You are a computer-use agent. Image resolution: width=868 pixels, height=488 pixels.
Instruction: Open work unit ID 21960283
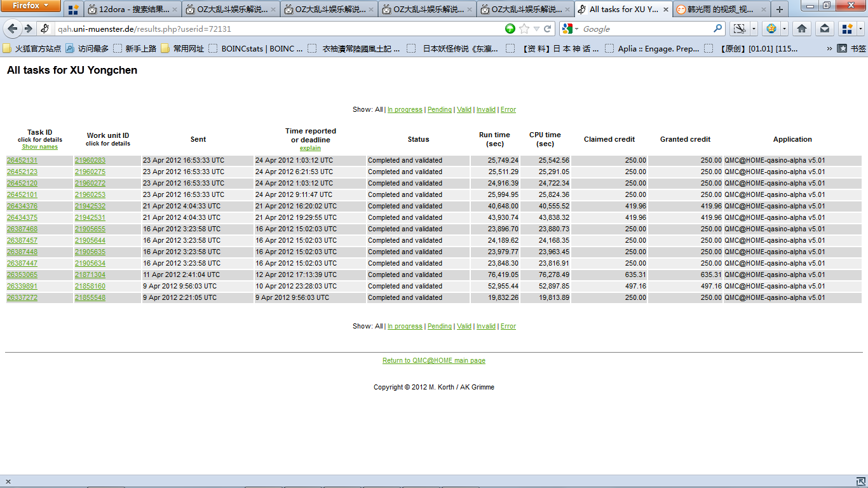click(x=90, y=160)
